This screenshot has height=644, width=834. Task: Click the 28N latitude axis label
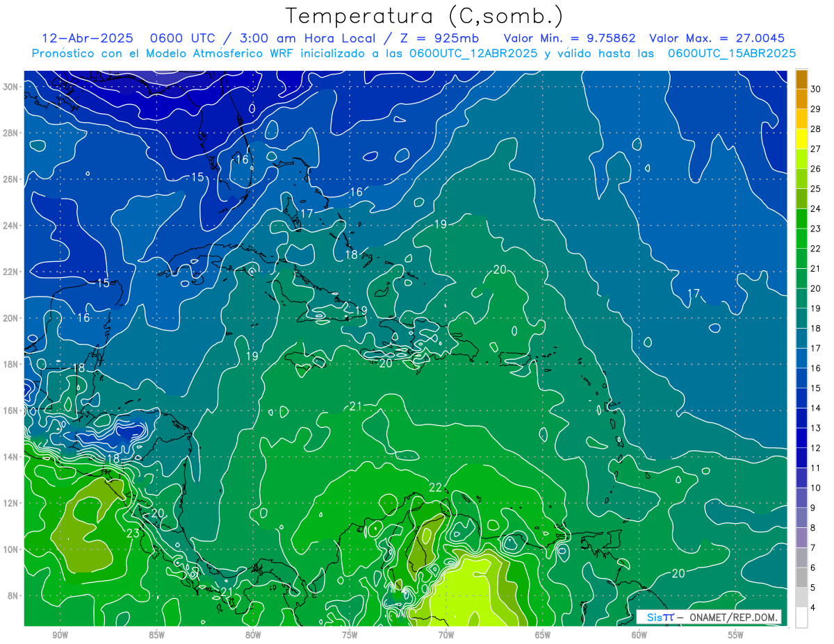coord(10,133)
